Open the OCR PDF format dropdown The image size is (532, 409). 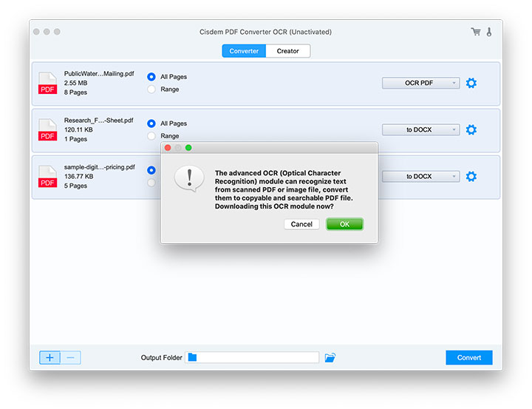tap(420, 84)
